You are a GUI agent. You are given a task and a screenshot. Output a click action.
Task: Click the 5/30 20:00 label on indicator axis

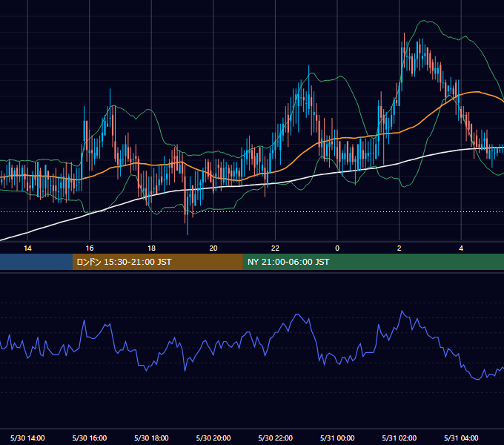(213, 438)
